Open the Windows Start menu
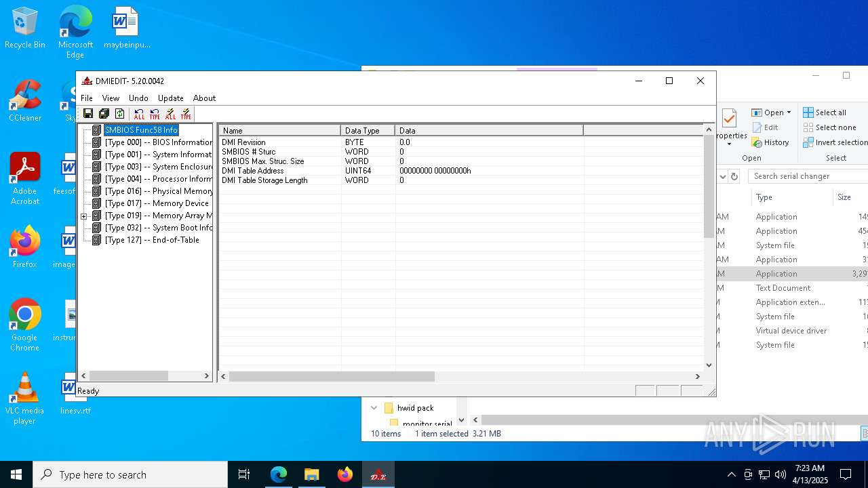The width and height of the screenshot is (868, 488). (16, 474)
